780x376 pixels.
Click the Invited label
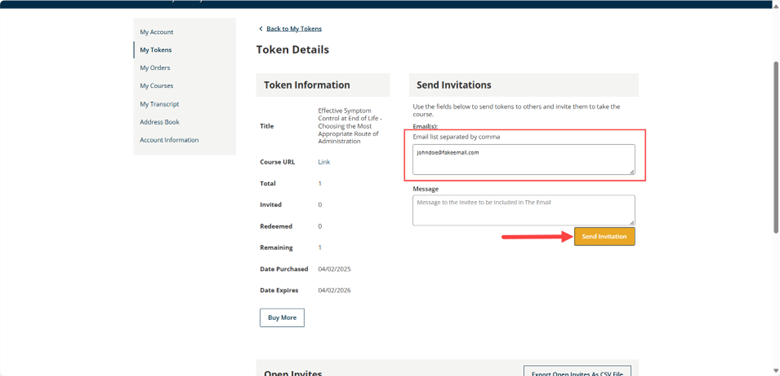(x=271, y=204)
